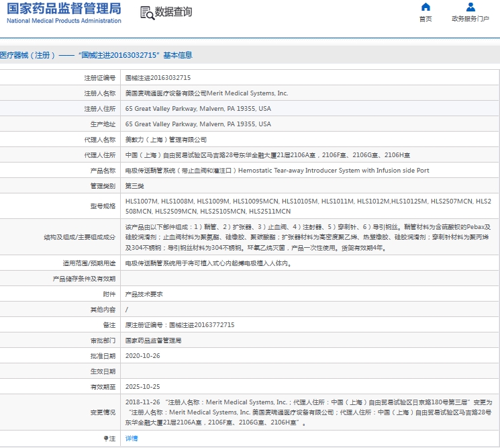Click the 管理类别 value 第三类
Screen dimensions: 500x448
(135, 186)
